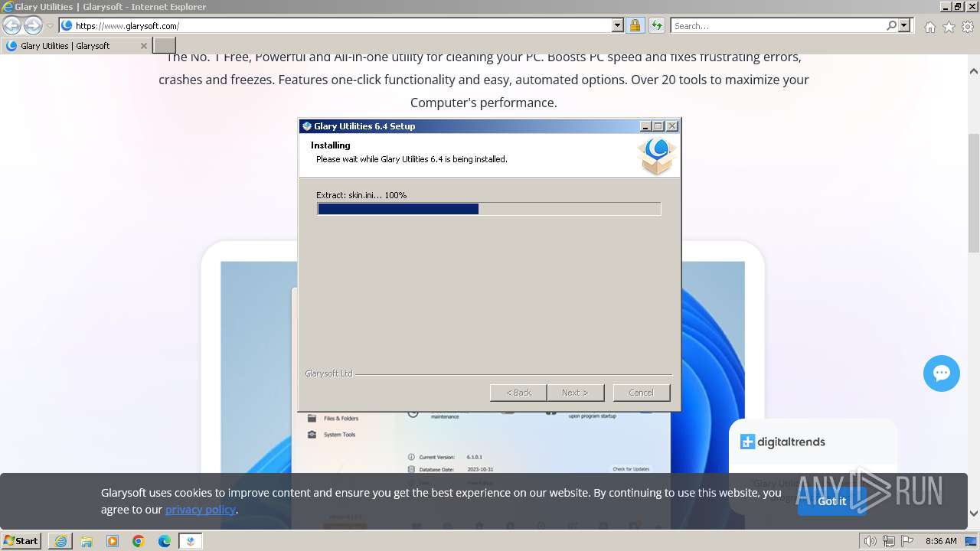The width and height of the screenshot is (980, 551).
Task: Click the glarysoft.com address bar
Action: click(x=335, y=25)
